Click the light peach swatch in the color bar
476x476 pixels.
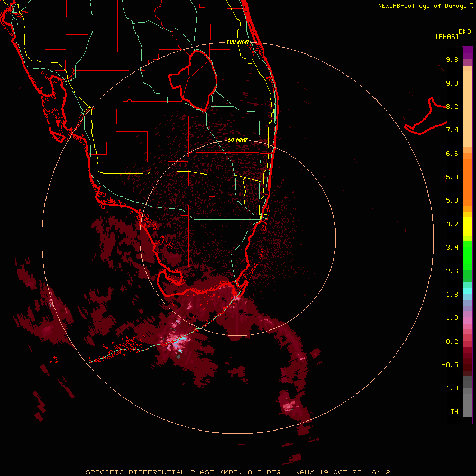click(x=467, y=108)
